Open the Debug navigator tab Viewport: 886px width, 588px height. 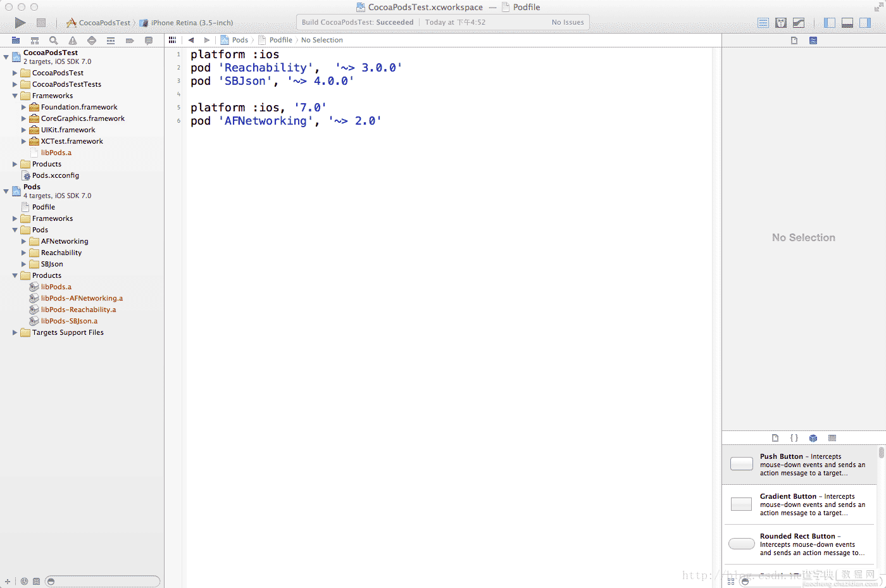coord(111,41)
